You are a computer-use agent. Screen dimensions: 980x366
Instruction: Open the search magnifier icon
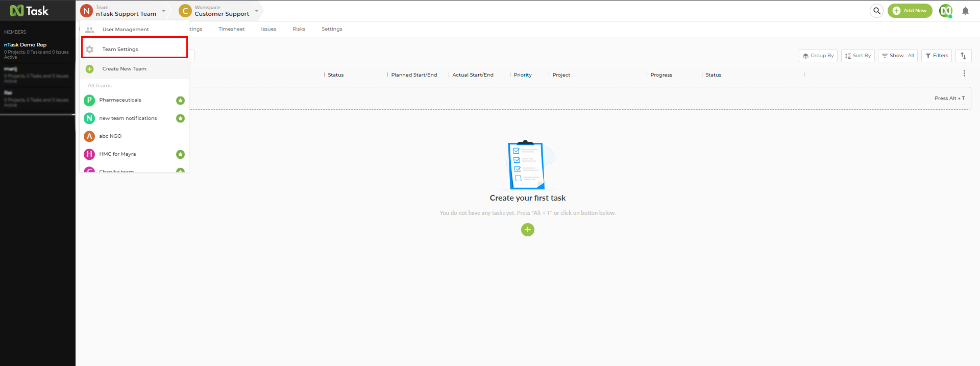tap(876, 11)
